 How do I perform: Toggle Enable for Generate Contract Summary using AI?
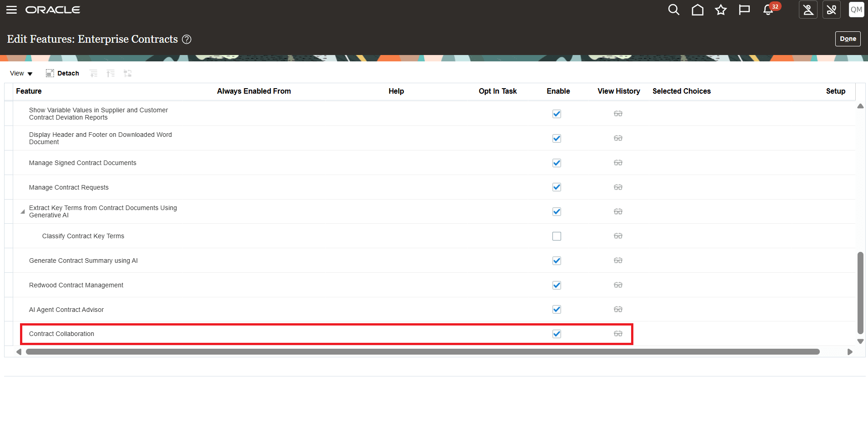point(557,261)
